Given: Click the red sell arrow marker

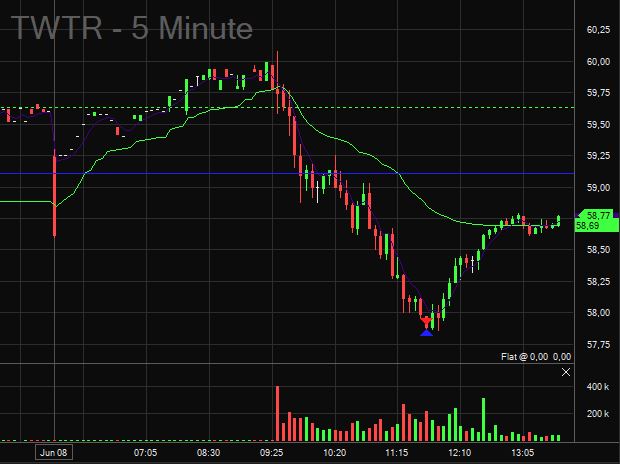Looking at the screenshot, I should click(x=426, y=321).
